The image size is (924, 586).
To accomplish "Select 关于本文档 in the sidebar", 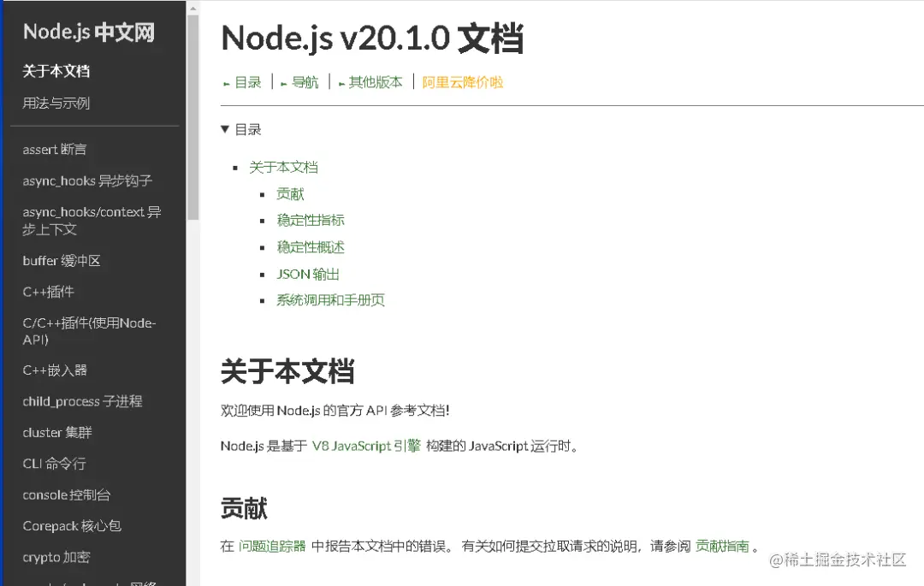I will [56, 71].
